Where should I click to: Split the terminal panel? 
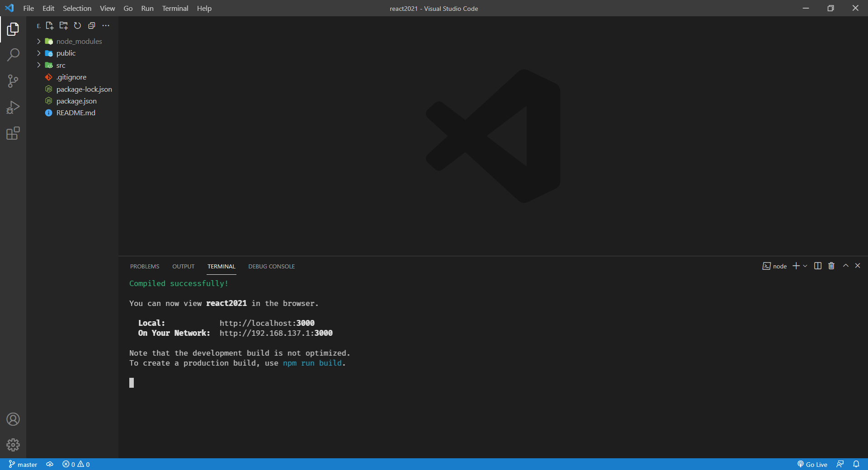[x=818, y=266]
